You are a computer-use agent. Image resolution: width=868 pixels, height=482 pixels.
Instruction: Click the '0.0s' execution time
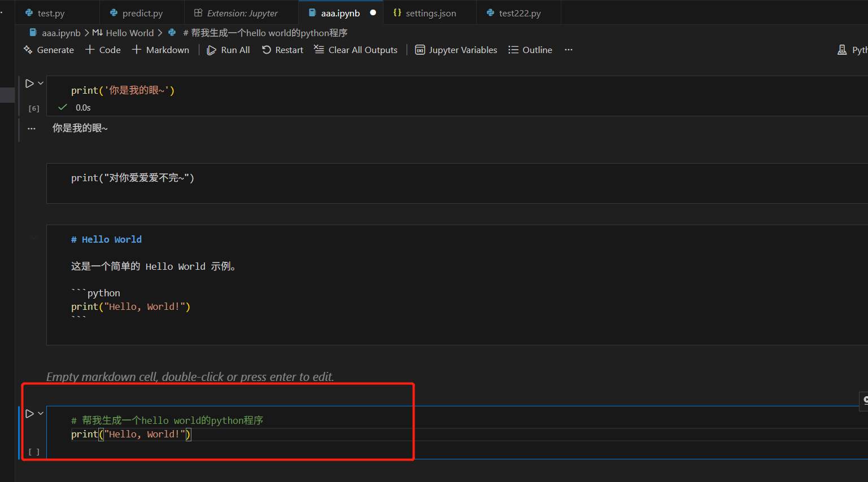83,108
